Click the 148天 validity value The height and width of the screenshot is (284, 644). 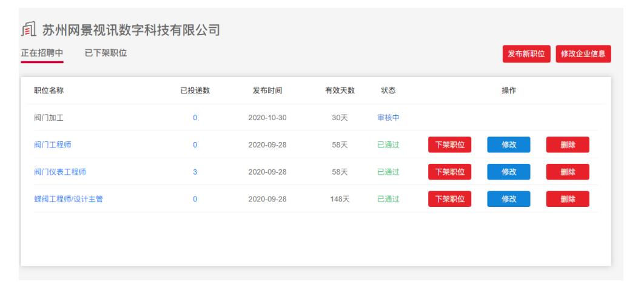340,199
